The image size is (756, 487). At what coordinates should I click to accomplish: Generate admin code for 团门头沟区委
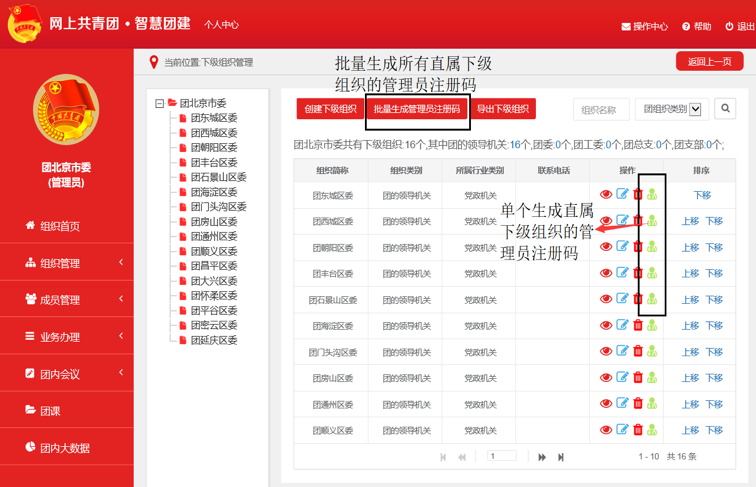pyautogui.click(x=652, y=352)
